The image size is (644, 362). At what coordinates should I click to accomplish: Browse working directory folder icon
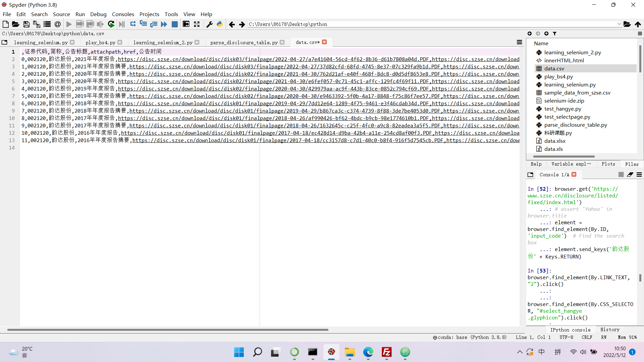[x=627, y=24]
